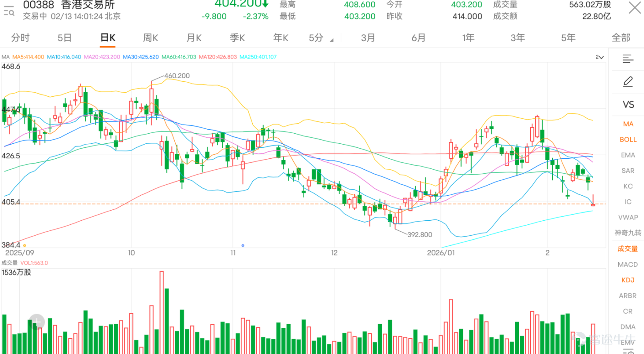The height and width of the screenshot is (354, 644).
Task: Select the 周K weekly tab
Action: pos(151,38)
